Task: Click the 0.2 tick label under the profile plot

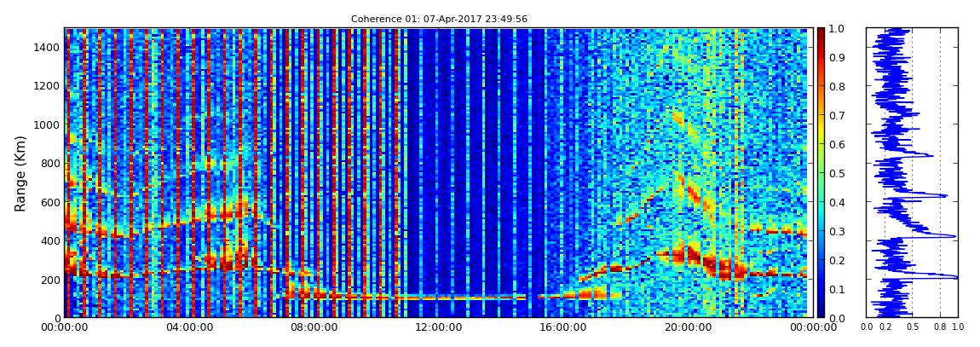Action: point(885,327)
